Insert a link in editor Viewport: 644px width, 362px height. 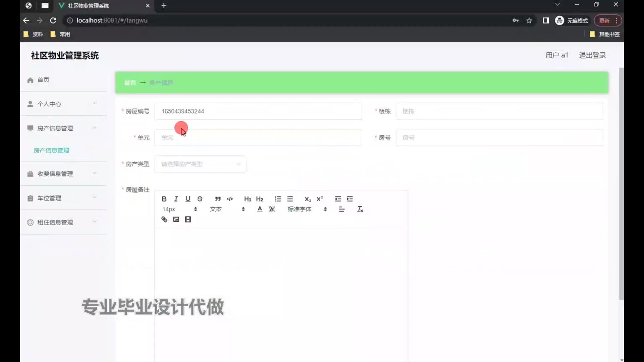164,219
